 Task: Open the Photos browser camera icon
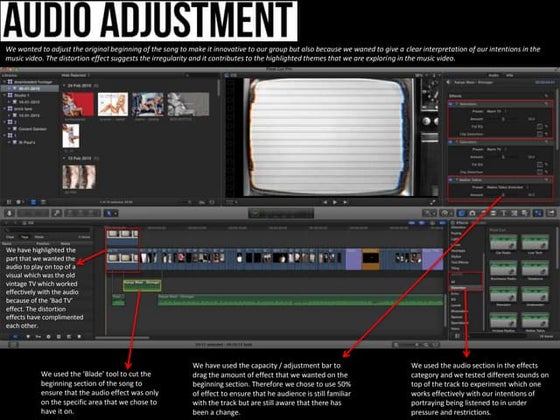point(472,213)
